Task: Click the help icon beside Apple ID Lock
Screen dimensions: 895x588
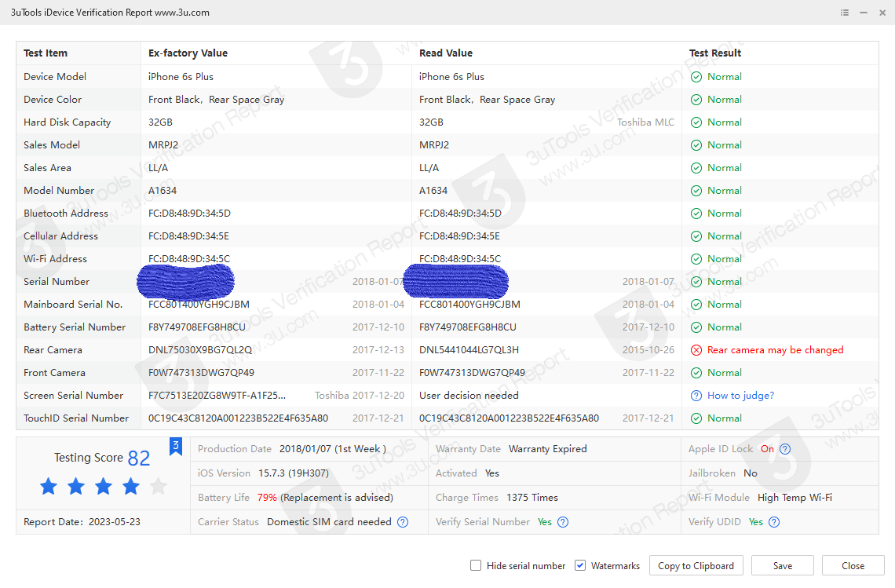Action: click(x=784, y=449)
